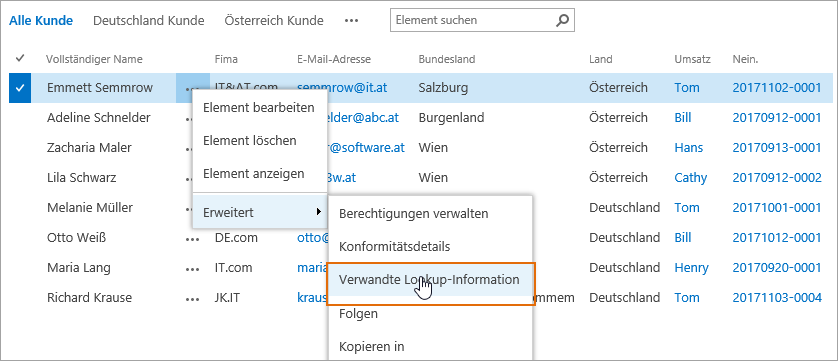838x361 pixels.
Task: Open link 20171012-0001
Action: point(777,237)
